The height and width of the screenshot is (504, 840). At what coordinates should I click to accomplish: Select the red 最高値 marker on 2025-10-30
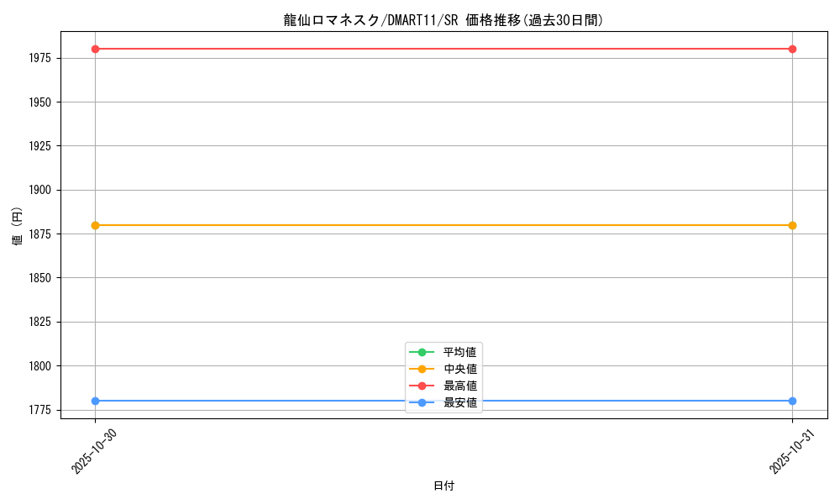pos(94,49)
